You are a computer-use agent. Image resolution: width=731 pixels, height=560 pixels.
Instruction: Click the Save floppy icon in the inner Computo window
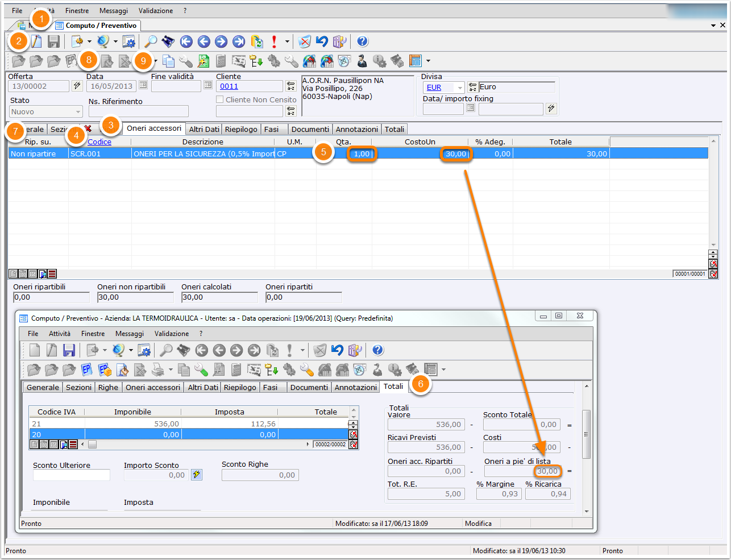69,350
